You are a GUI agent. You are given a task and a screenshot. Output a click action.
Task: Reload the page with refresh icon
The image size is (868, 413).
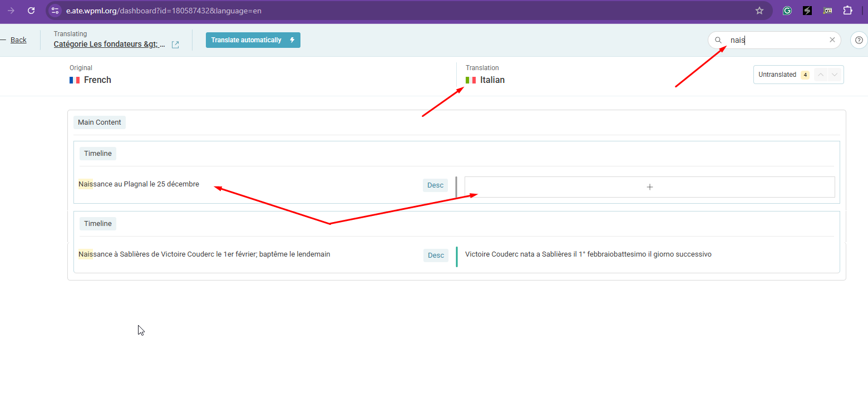(31, 11)
